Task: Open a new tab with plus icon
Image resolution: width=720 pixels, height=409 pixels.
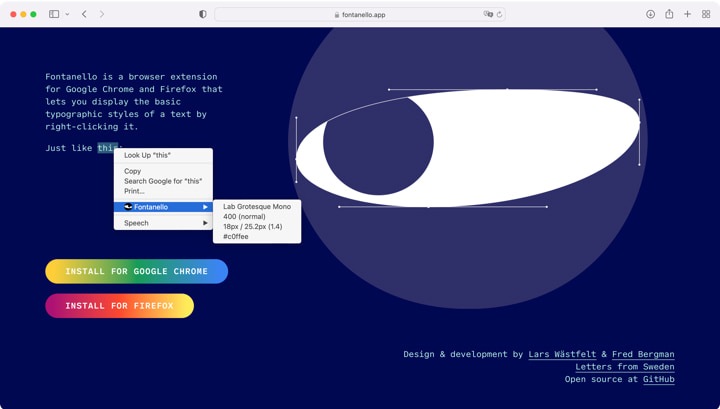Action: point(687,14)
